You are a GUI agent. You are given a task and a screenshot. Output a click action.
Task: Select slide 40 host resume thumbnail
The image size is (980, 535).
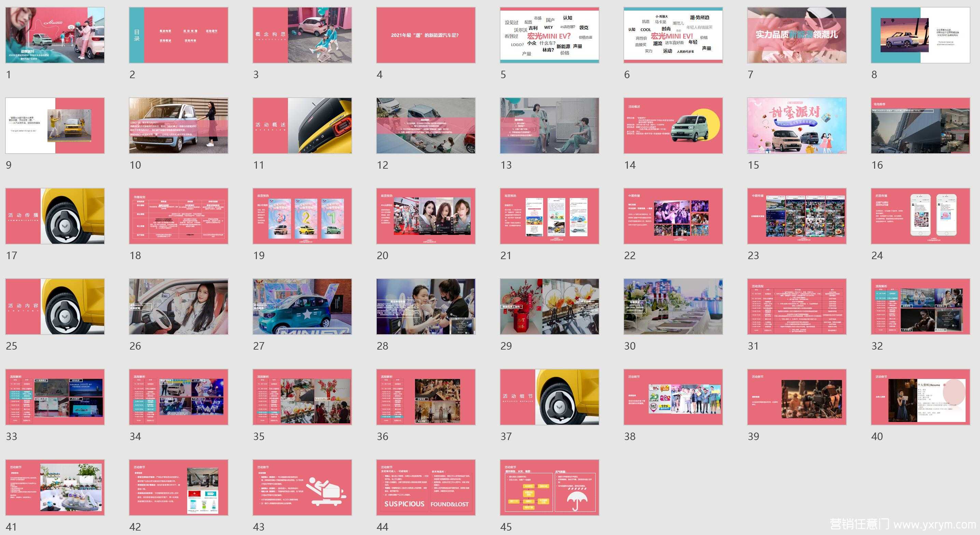[x=920, y=397]
